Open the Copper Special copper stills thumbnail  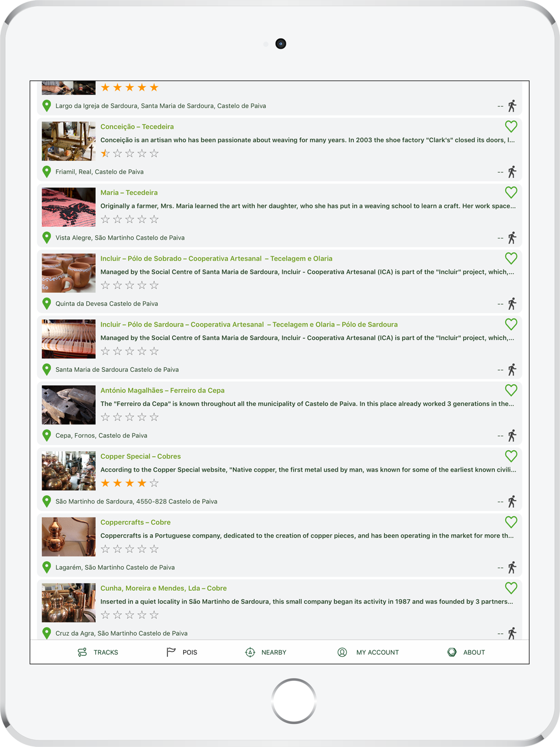(x=68, y=471)
